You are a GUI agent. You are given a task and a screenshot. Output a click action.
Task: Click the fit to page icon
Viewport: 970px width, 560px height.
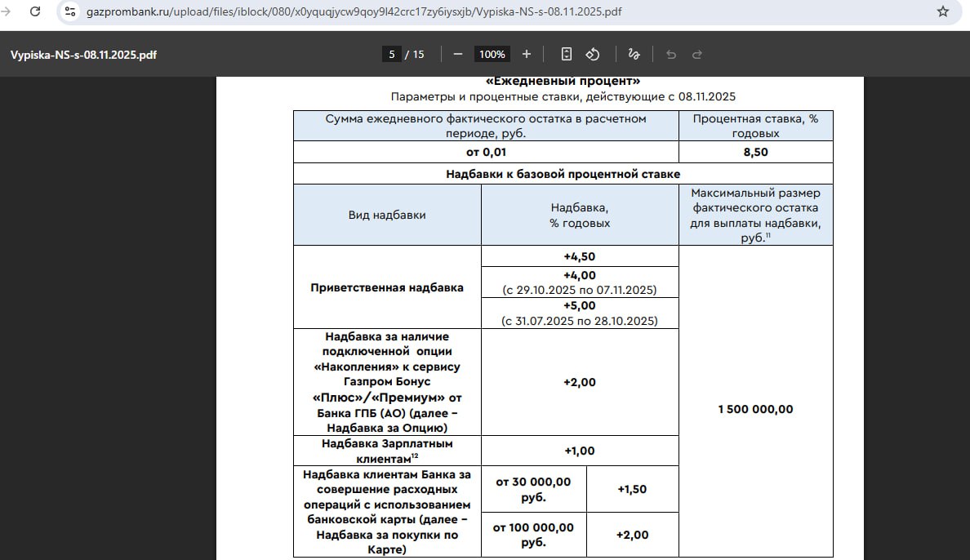(567, 54)
